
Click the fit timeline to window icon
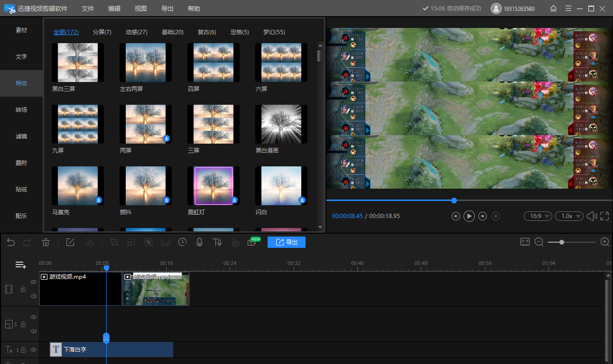(525, 242)
